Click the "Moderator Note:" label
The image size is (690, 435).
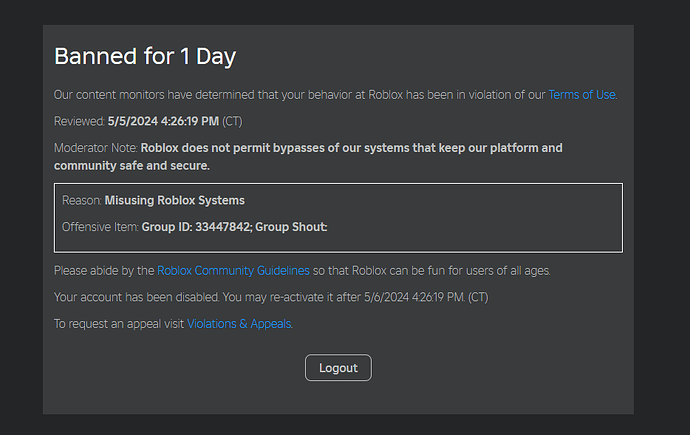coord(96,148)
